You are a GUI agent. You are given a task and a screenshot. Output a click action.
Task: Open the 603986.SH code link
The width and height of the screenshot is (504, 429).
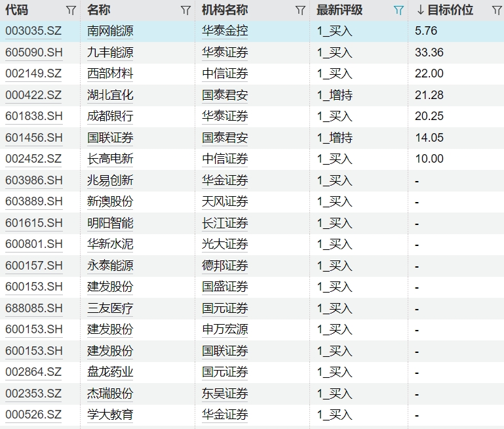[34, 180]
